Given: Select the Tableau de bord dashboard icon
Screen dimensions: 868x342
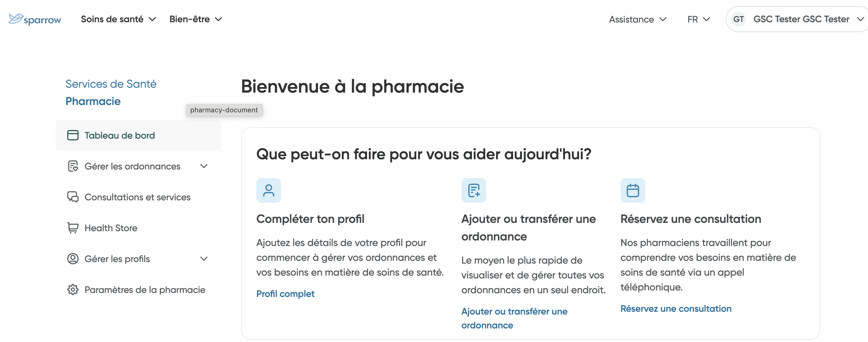Looking at the screenshot, I should (x=73, y=135).
